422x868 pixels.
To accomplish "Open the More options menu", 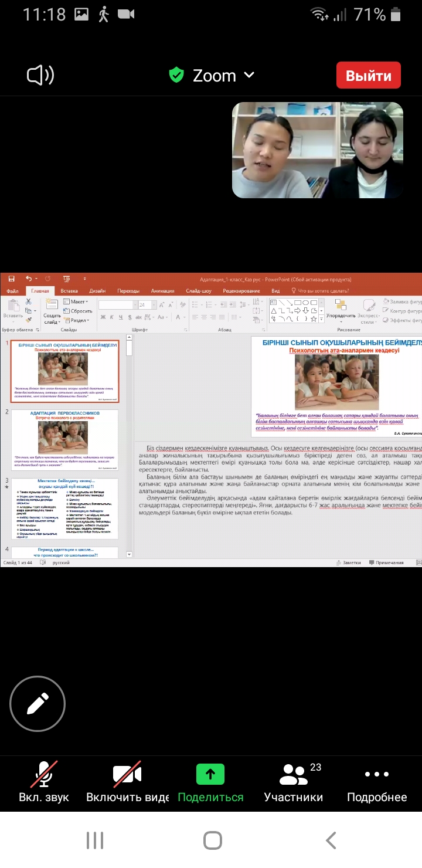I will (x=376, y=782).
